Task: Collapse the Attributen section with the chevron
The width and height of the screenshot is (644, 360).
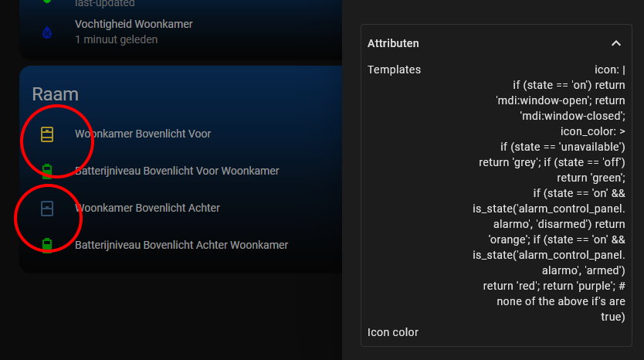Action: 615,43
